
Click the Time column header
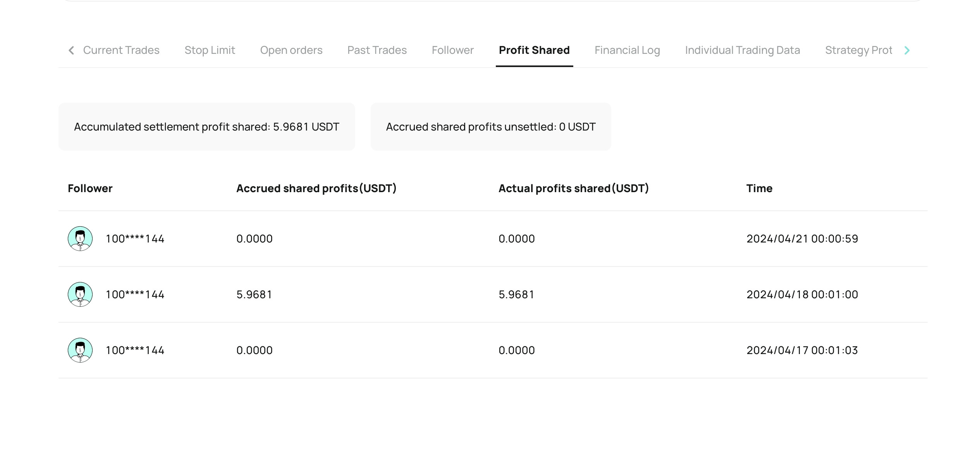[759, 188]
